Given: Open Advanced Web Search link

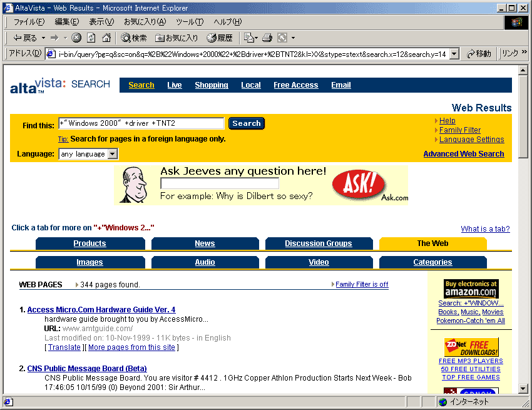Looking at the screenshot, I should coord(463,154).
